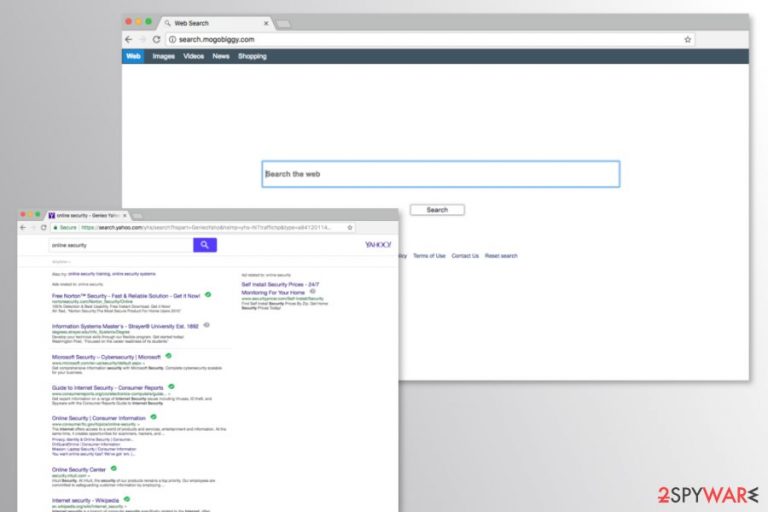The height and width of the screenshot is (512, 768).
Task: Open Self Install Security Prices ad link
Action: [280, 288]
